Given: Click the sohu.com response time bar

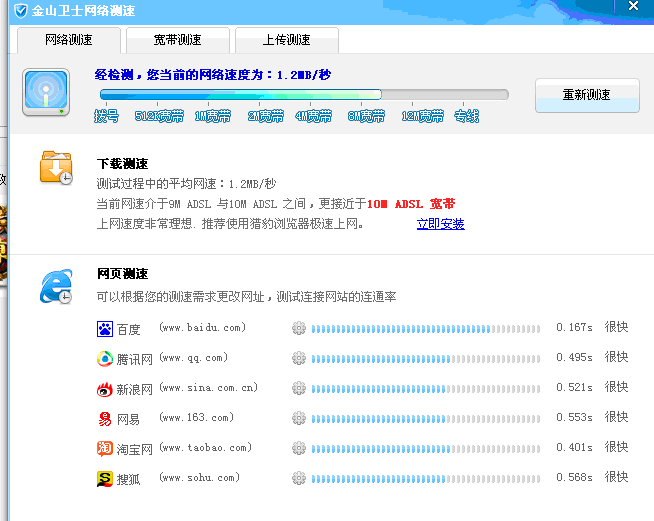Looking at the screenshot, I should click(426, 479).
